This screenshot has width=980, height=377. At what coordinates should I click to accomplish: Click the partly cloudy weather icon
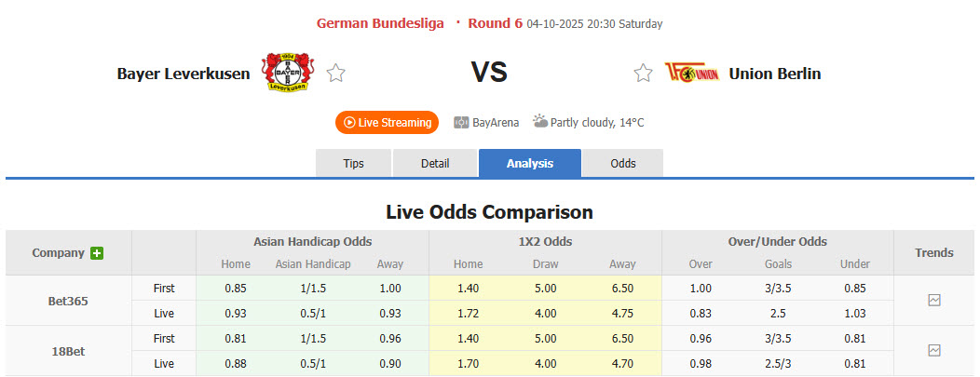coord(540,122)
